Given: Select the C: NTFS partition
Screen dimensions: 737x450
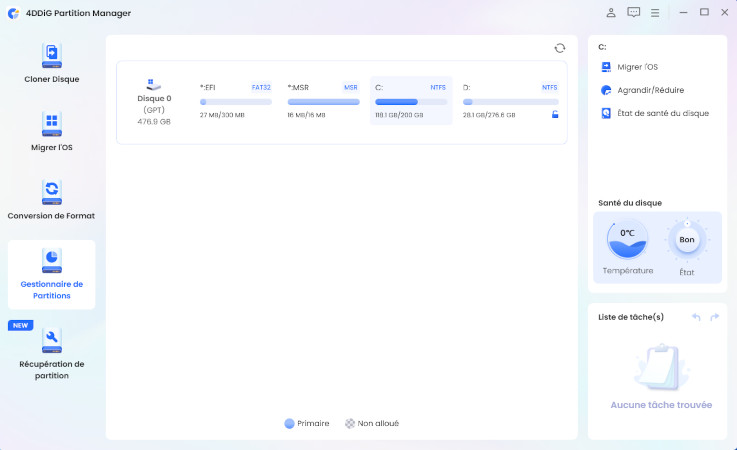Looking at the screenshot, I should (410, 100).
